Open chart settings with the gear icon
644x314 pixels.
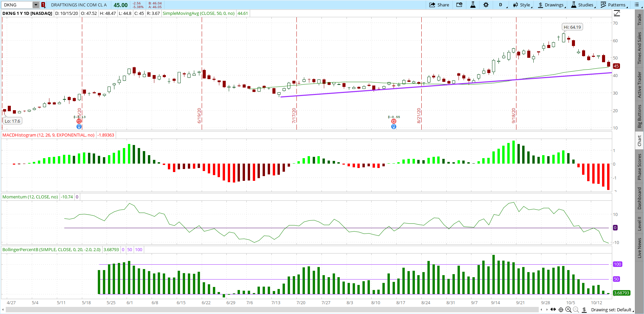[x=486, y=5]
